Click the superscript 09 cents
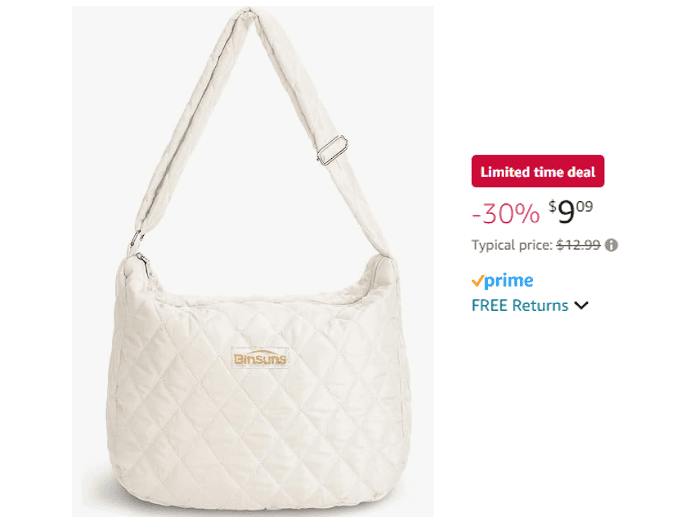This screenshot has width=700, height=524. click(585, 204)
